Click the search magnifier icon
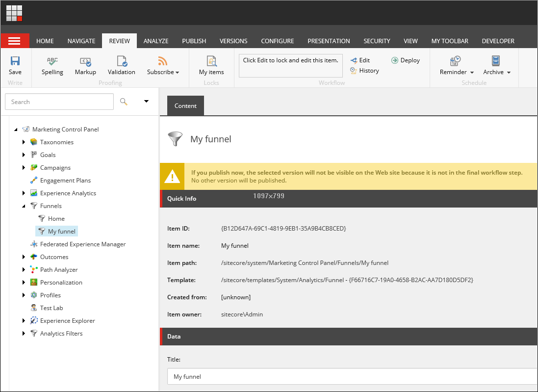Screen dimensions: 538x392 [x=124, y=102]
